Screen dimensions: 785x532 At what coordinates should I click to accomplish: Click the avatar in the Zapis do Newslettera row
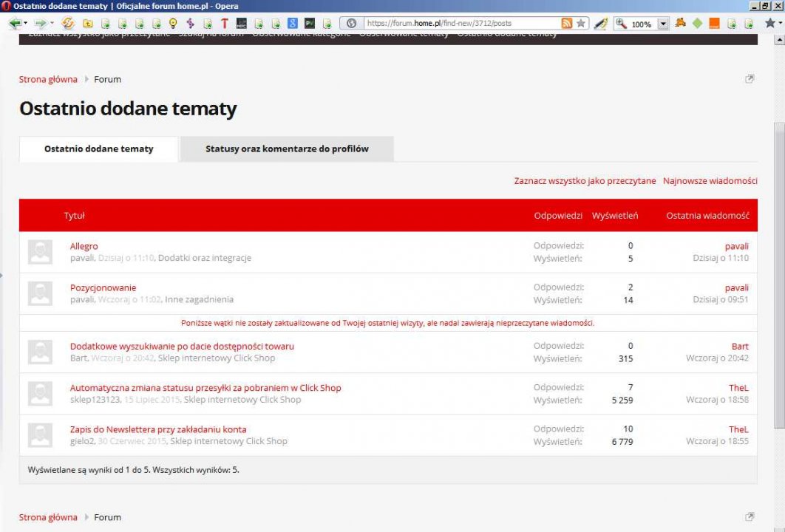tap(40, 435)
